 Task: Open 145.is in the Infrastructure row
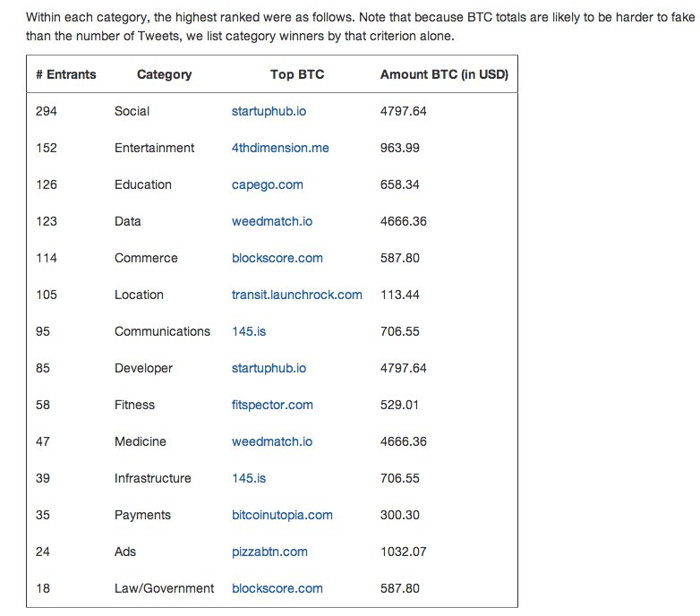tap(248, 478)
